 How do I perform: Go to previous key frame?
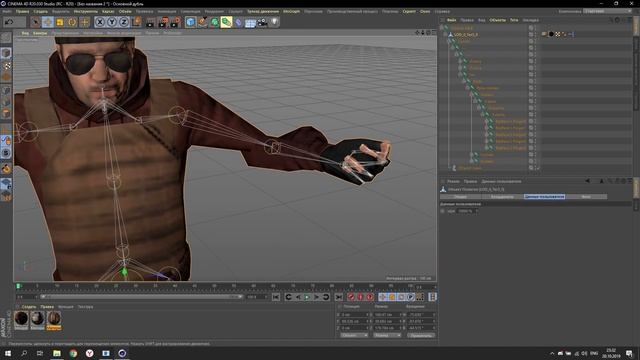coord(288,297)
